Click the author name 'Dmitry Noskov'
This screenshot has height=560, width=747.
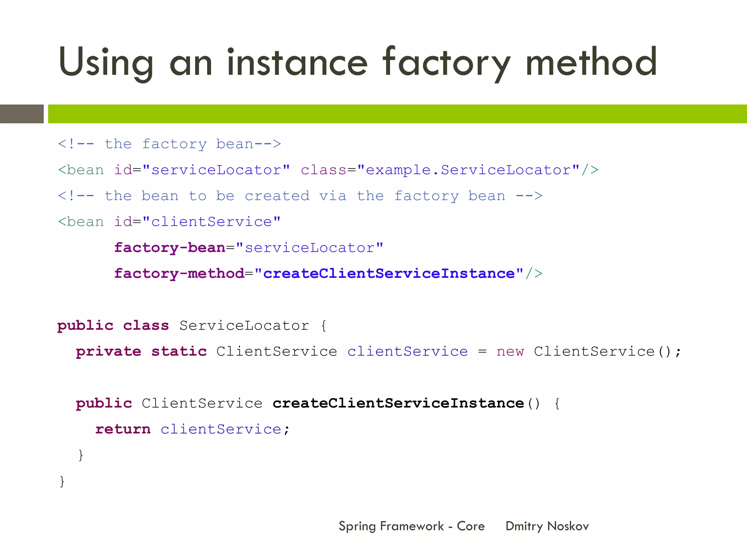pos(547,526)
